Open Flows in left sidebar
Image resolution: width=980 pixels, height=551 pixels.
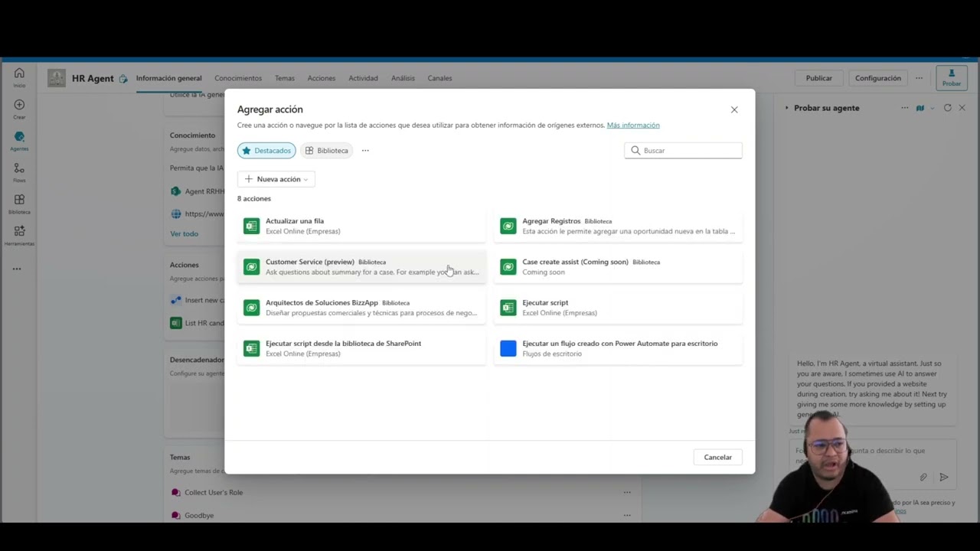pos(19,173)
